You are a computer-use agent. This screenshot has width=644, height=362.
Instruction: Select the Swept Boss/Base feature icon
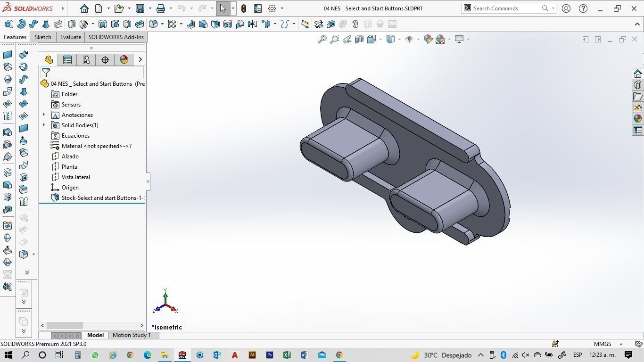(x=33, y=24)
